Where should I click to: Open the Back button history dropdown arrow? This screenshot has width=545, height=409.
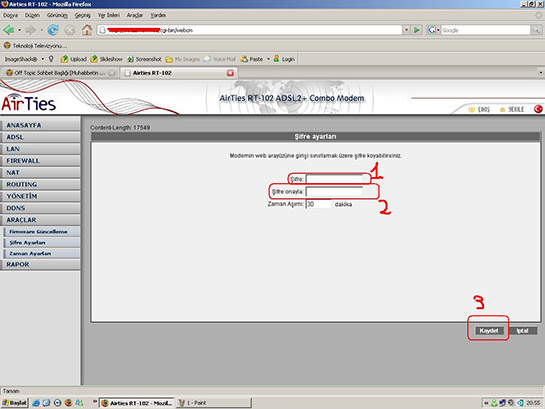(19, 30)
